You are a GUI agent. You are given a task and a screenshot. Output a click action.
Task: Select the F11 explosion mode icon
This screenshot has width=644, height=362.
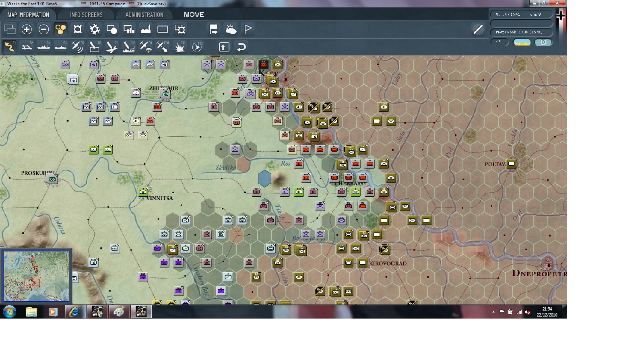coord(180,47)
